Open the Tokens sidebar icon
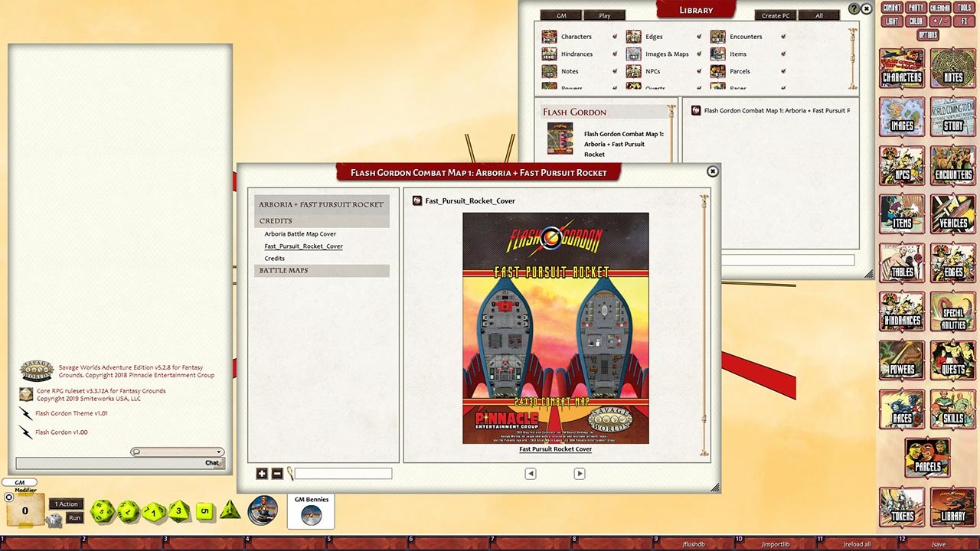Viewport: 980px width, 551px height. point(901,507)
